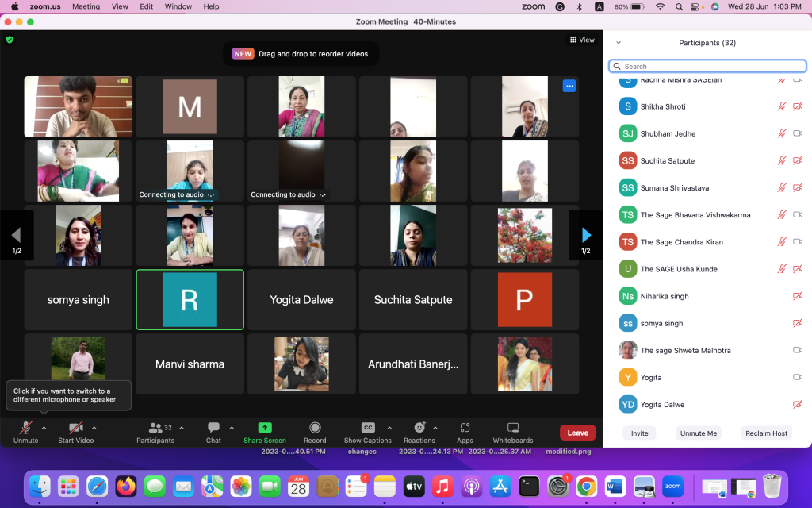The height and width of the screenshot is (508, 812).
Task: Toggle the Participants panel button
Action: (156, 428)
